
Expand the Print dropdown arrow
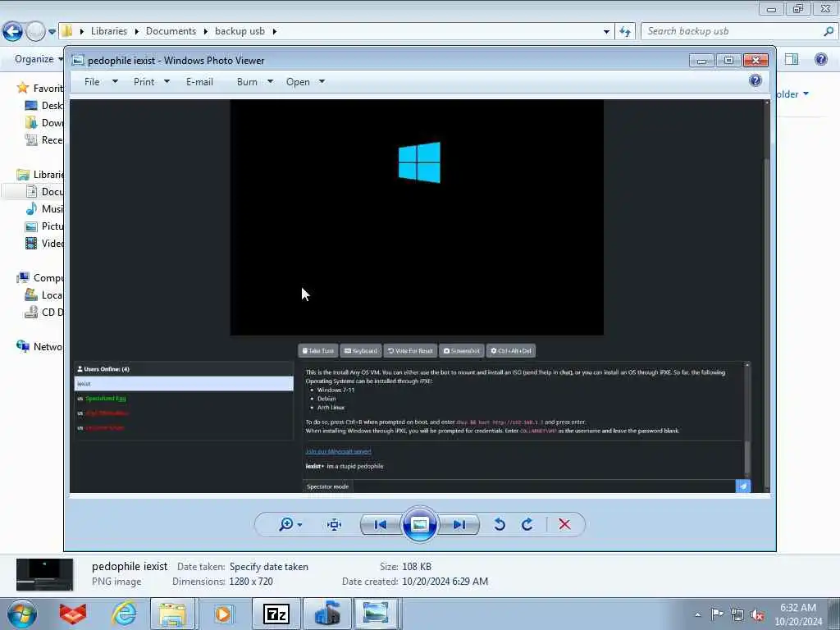(x=167, y=82)
